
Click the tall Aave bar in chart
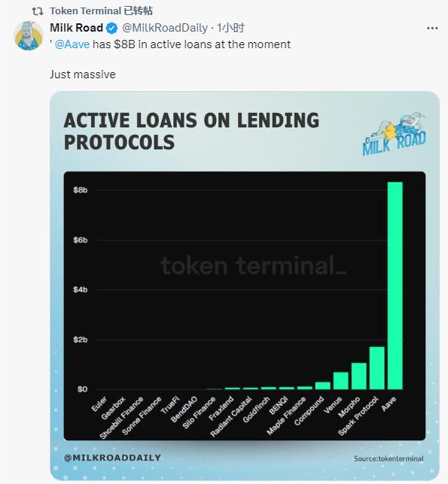[395, 285]
